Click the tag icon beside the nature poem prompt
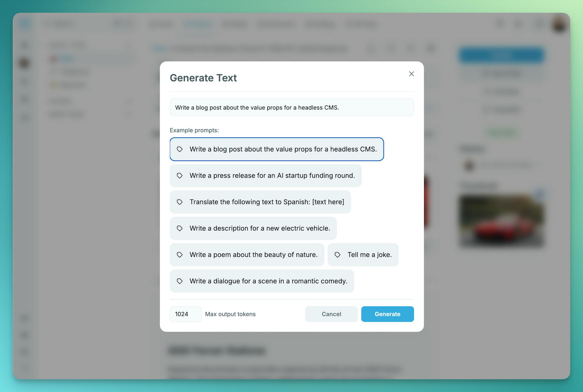This screenshot has width=583, height=392. tap(180, 255)
